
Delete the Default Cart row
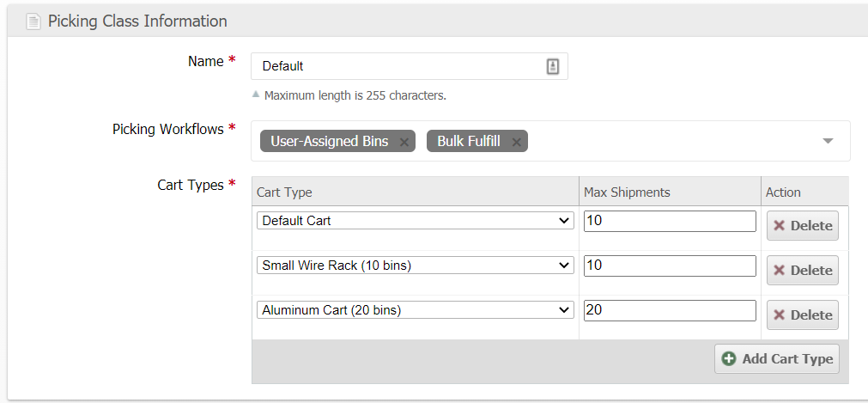pyautogui.click(x=802, y=225)
